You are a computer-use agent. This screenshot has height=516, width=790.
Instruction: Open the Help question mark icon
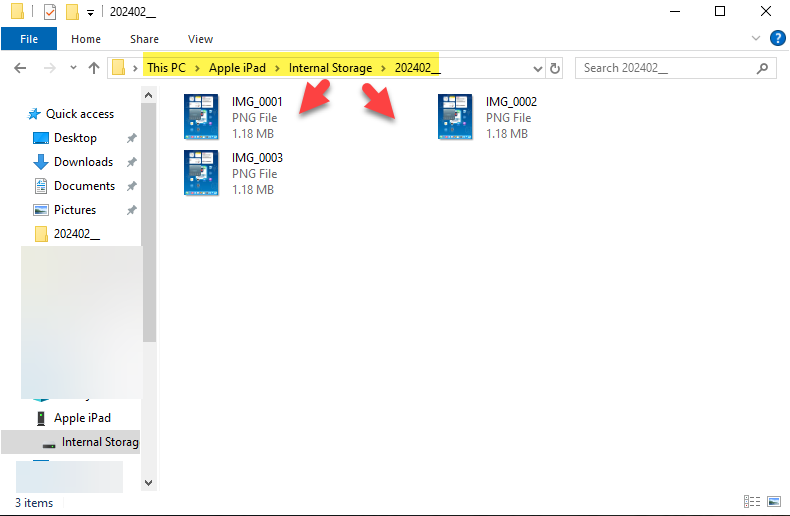coord(776,39)
